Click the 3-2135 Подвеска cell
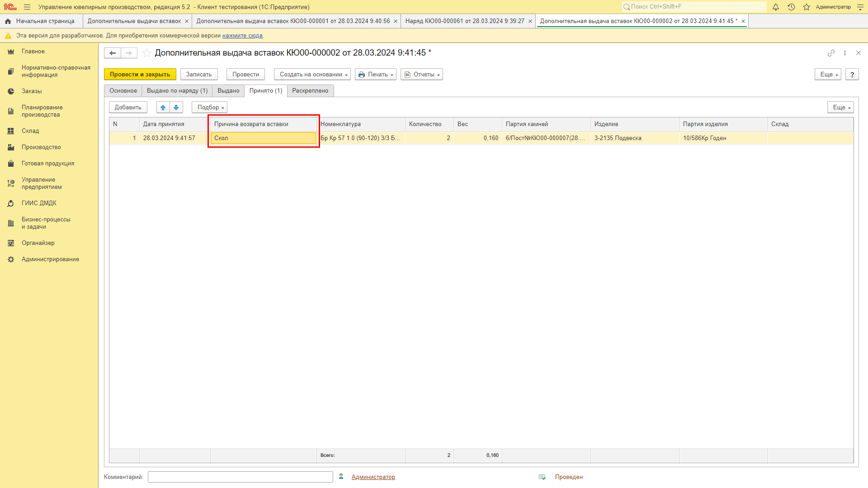The width and height of the screenshot is (868, 488). pyautogui.click(x=635, y=138)
